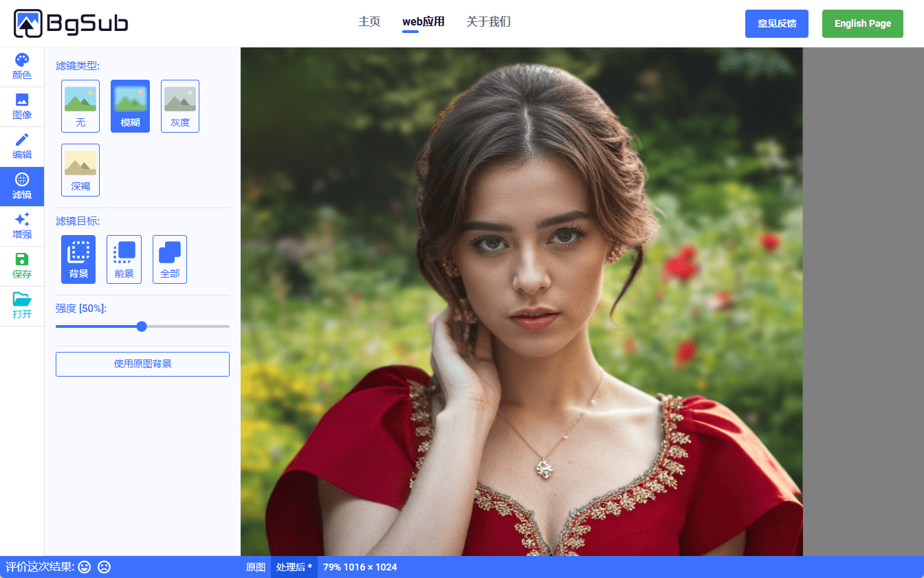The image size is (924, 578).
Task: Click 使用原图背景 button
Action: [142, 364]
